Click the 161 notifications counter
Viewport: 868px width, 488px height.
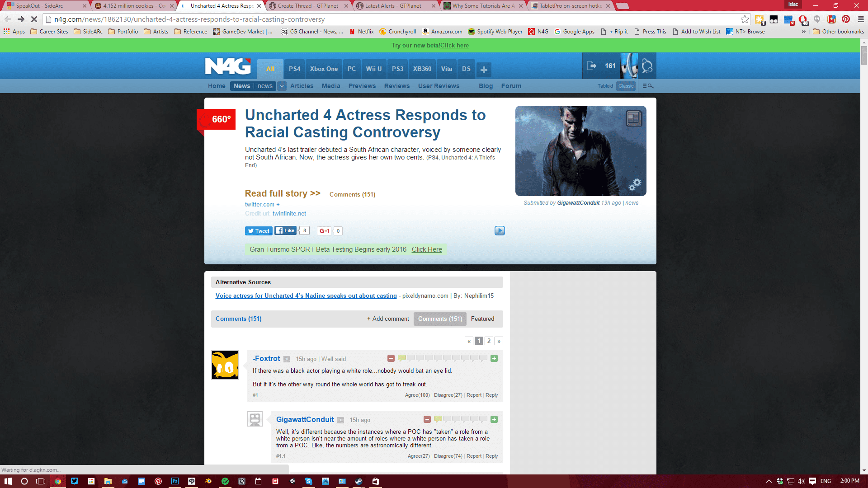click(610, 66)
